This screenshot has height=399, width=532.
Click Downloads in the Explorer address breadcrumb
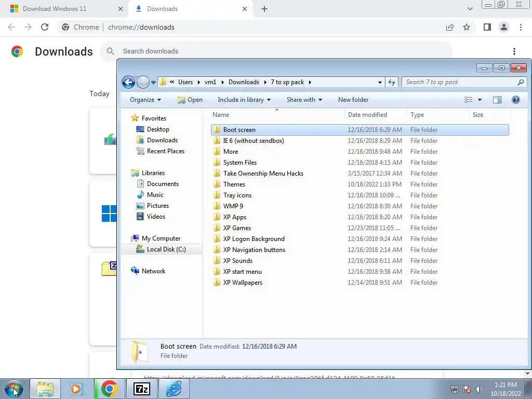coord(244,82)
